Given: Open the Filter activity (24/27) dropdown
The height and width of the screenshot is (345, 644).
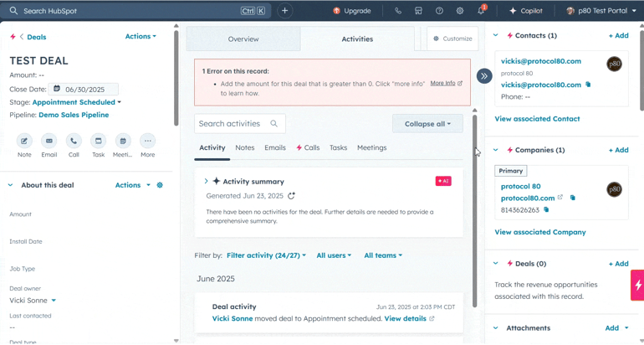Looking at the screenshot, I should [266, 255].
